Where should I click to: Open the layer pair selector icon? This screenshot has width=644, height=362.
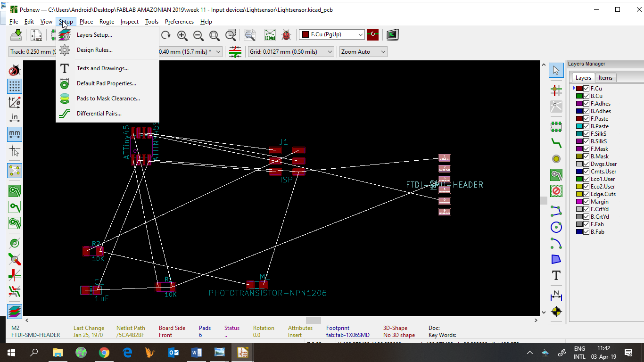[x=373, y=35]
